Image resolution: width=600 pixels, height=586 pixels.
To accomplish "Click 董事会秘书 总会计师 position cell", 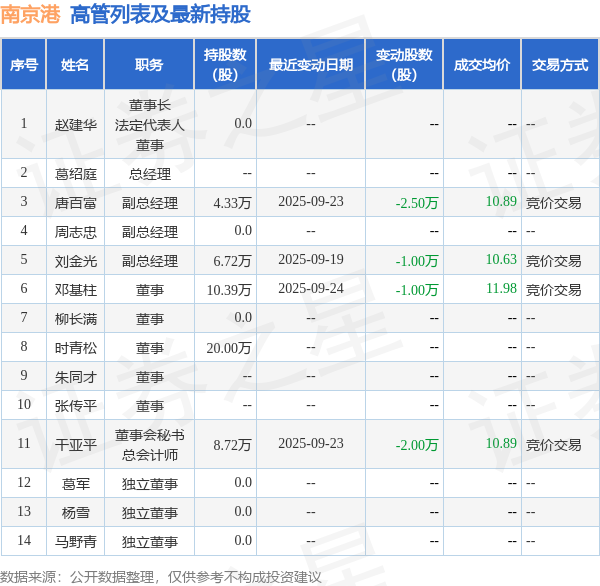I will click(150, 445).
